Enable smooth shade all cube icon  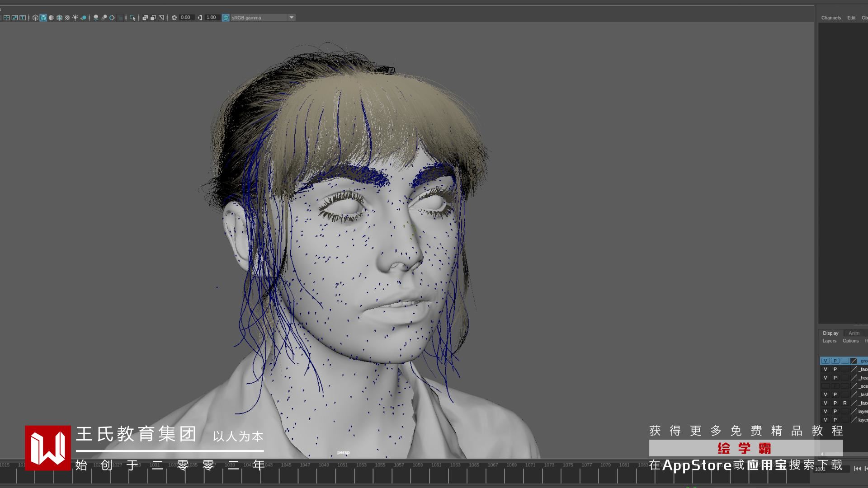(43, 18)
